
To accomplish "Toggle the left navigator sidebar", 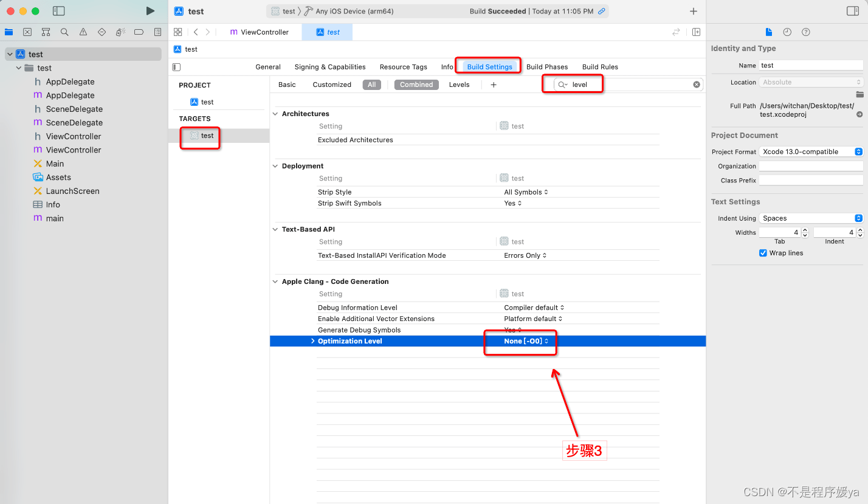I will click(x=59, y=11).
